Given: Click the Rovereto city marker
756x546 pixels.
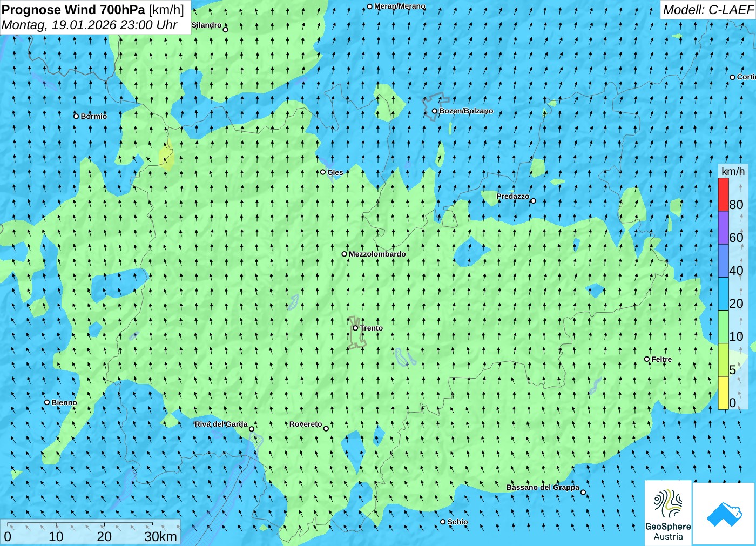Looking at the screenshot, I should point(326,428).
